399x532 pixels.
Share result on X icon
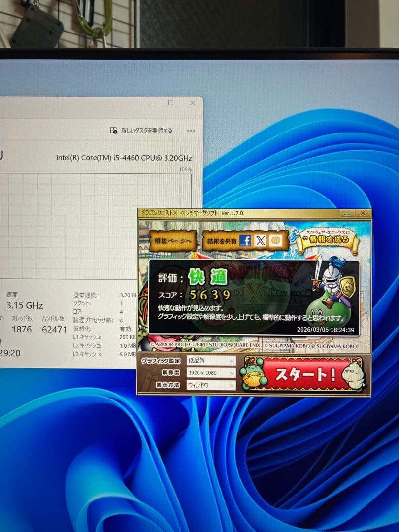pyautogui.click(x=260, y=240)
